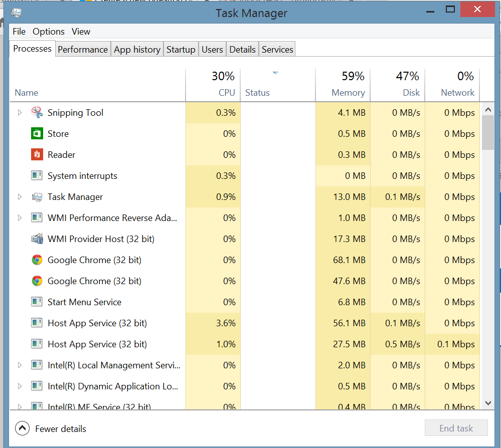Viewport: 501px width, 448px height.
Task: Select the Reader process name
Action: [61, 154]
